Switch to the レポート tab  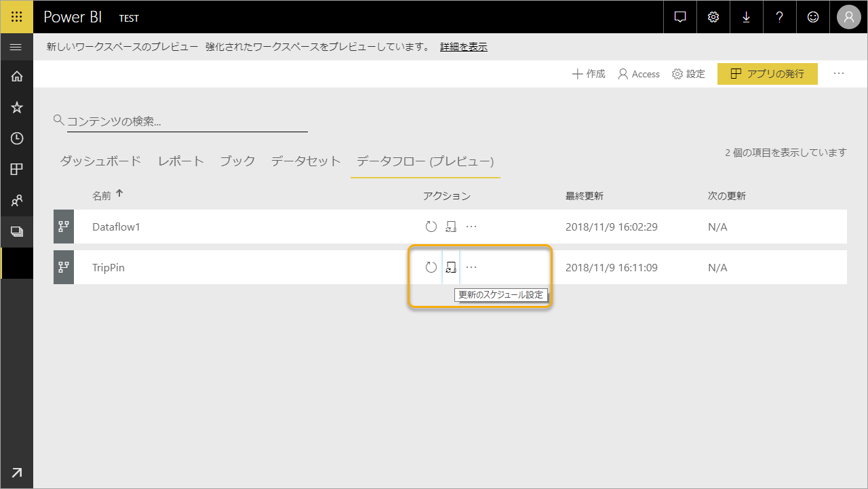point(180,161)
